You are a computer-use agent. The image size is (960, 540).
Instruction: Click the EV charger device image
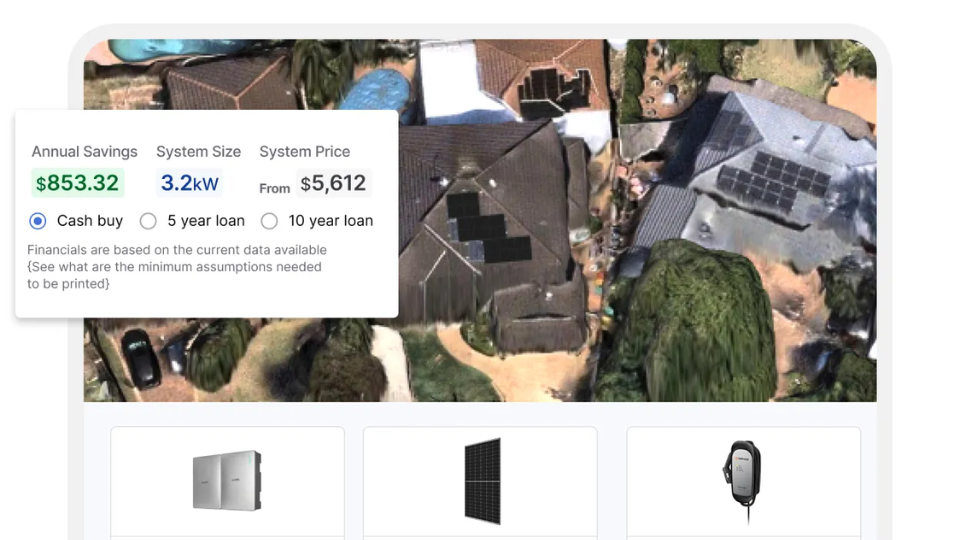(742, 481)
